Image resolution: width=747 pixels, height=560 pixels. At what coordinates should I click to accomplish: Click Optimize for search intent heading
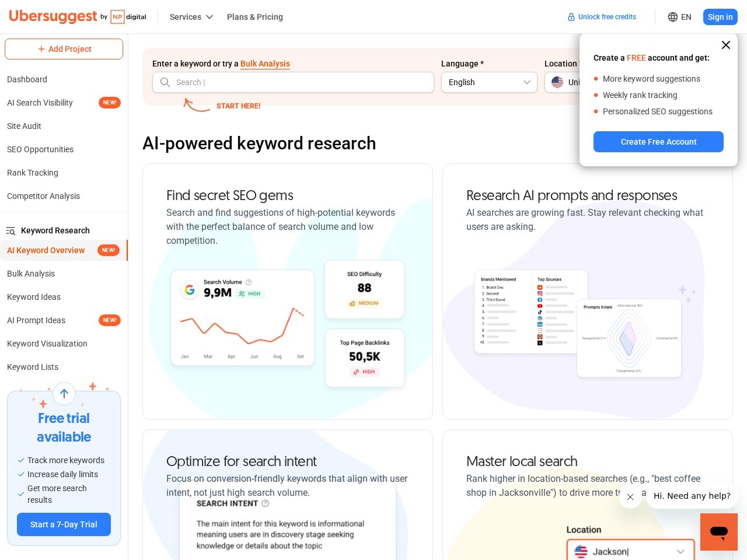(x=242, y=461)
